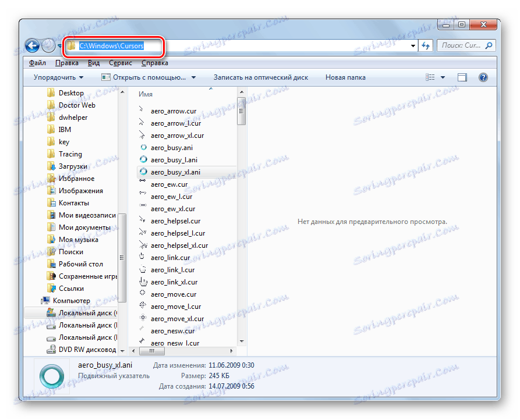
Task: Select Мои видеозаписи folder
Action: pos(87,215)
